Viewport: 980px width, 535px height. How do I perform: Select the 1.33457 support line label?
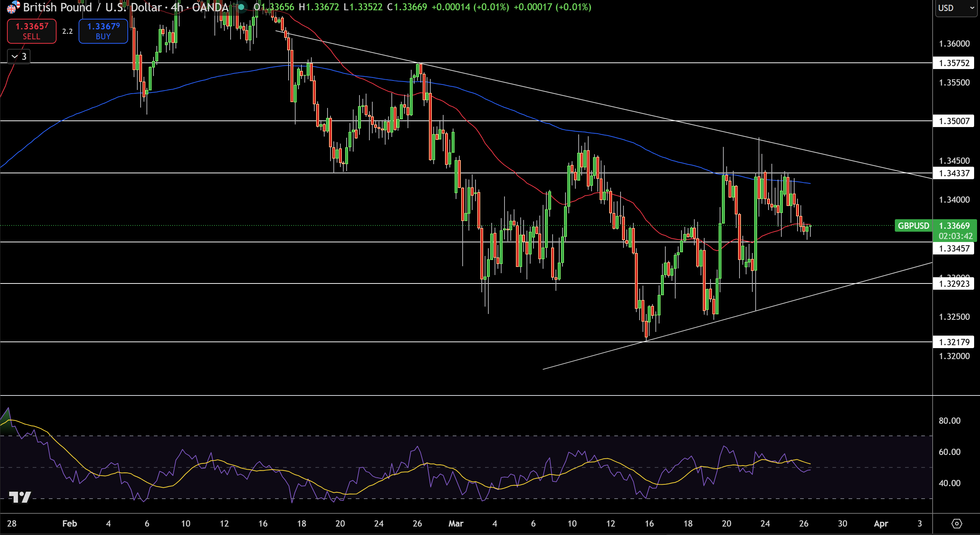953,249
